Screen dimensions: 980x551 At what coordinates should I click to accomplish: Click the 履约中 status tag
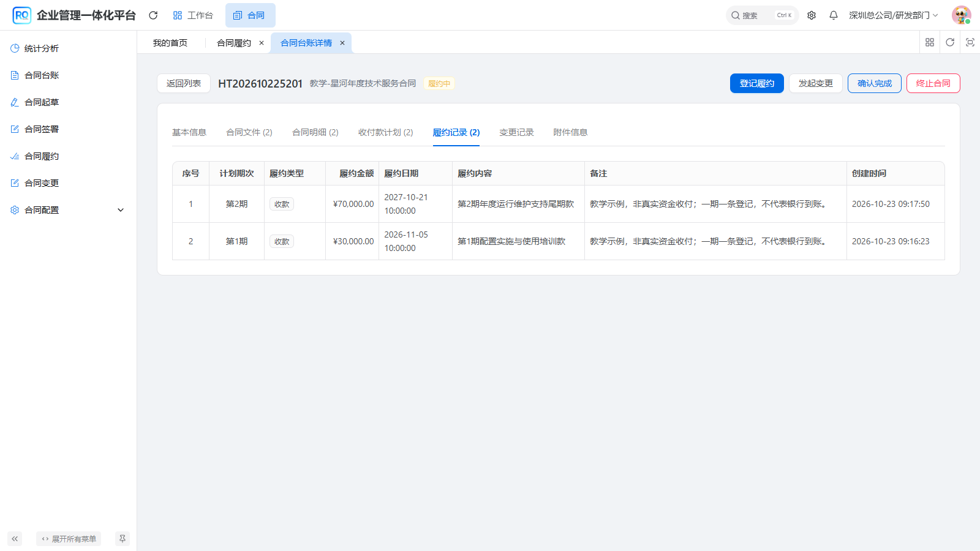pos(439,84)
